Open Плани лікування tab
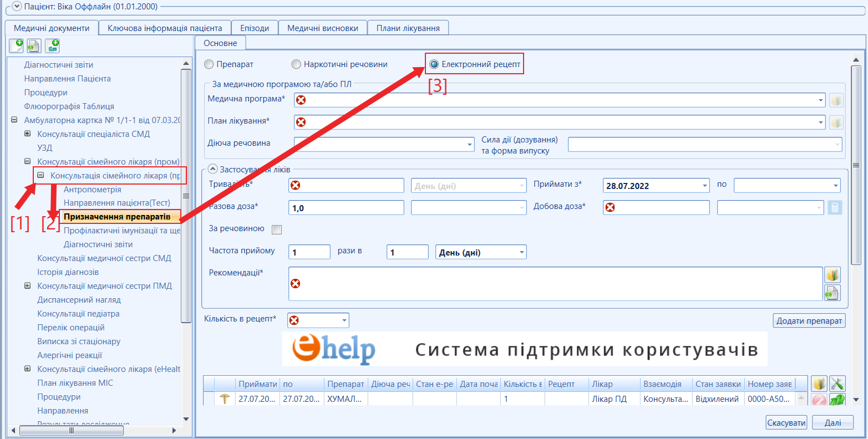This screenshot has height=439, width=868. (408, 28)
